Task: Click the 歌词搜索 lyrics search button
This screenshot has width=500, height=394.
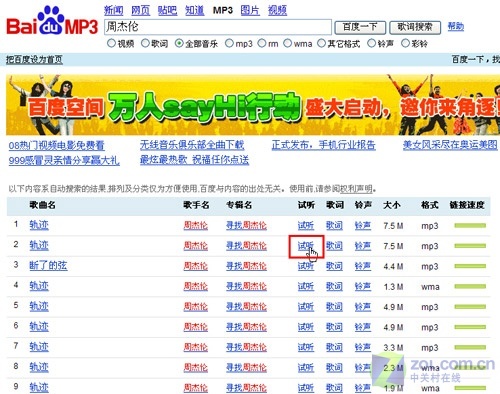Action: pyautogui.click(x=415, y=27)
